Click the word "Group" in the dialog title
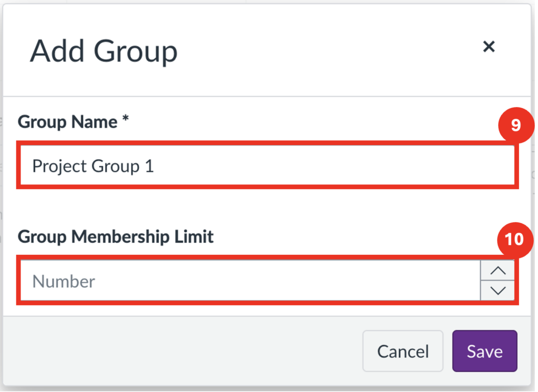The image size is (538, 392). (x=136, y=51)
